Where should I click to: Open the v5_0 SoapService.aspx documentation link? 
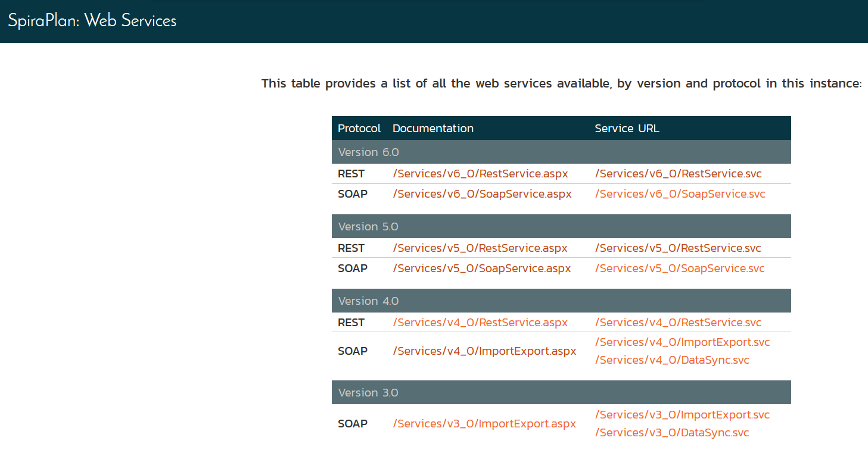482,268
